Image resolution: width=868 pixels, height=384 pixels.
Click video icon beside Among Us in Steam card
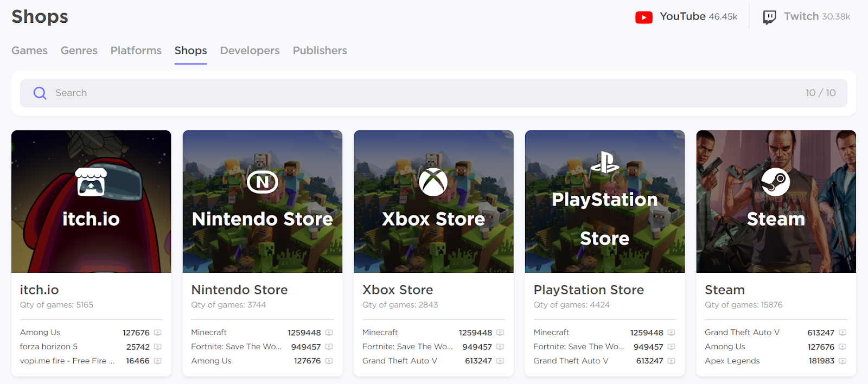(843, 347)
